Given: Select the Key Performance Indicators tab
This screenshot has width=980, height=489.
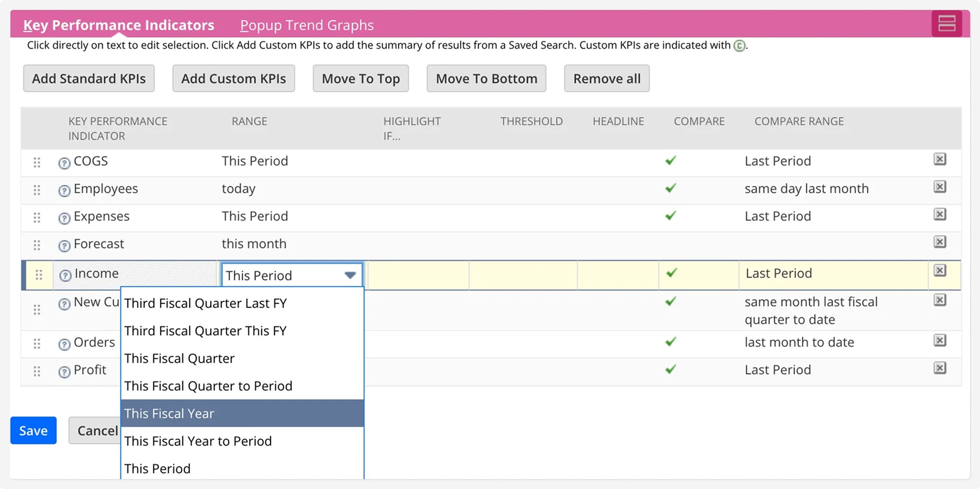Looking at the screenshot, I should point(119,25).
